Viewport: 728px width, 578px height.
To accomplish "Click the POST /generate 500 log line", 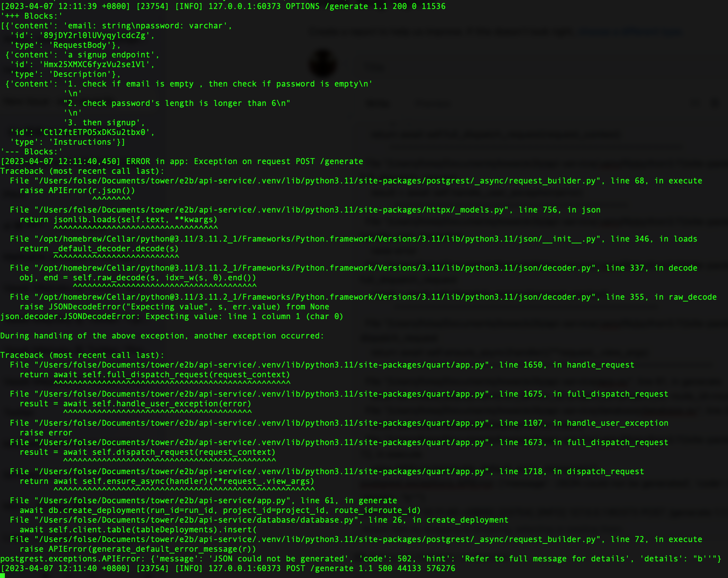I will 228,568.
